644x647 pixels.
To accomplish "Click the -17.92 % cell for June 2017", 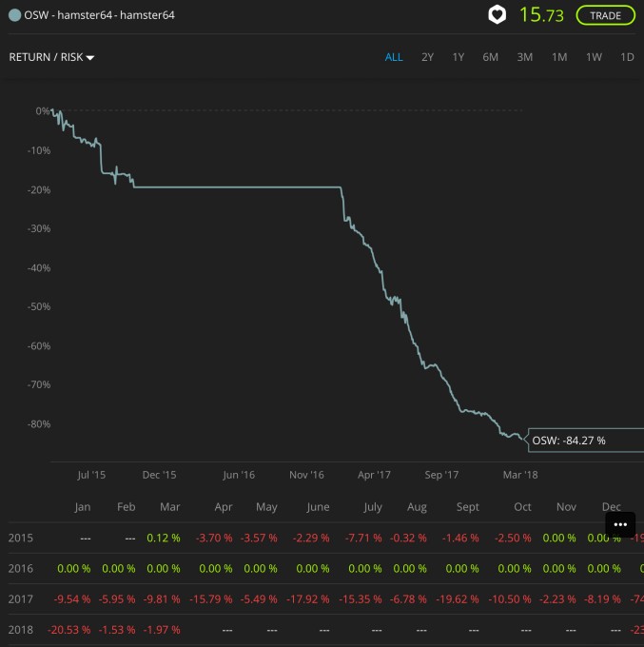I will pyautogui.click(x=308, y=599).
